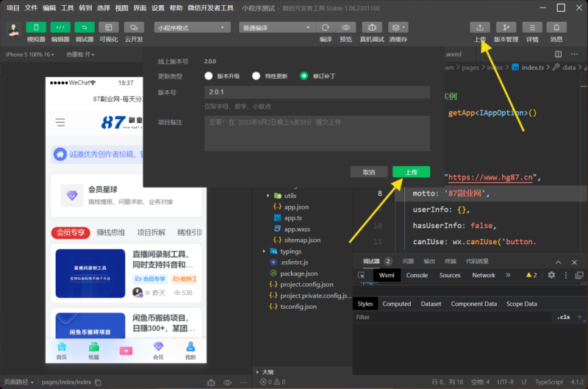Viewport: 588px width, 389px height.
Task: Open devtools three-dot more menu
Action: (x=566, y=275)
